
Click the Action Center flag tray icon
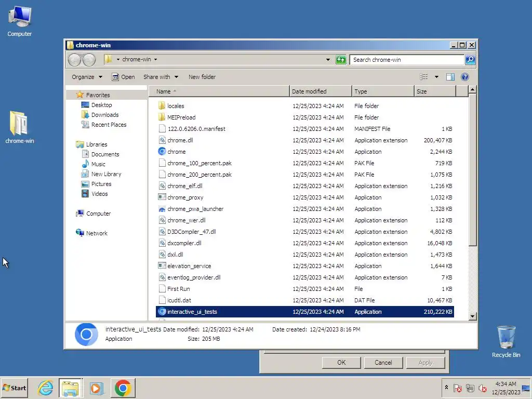tap(458, 388)
